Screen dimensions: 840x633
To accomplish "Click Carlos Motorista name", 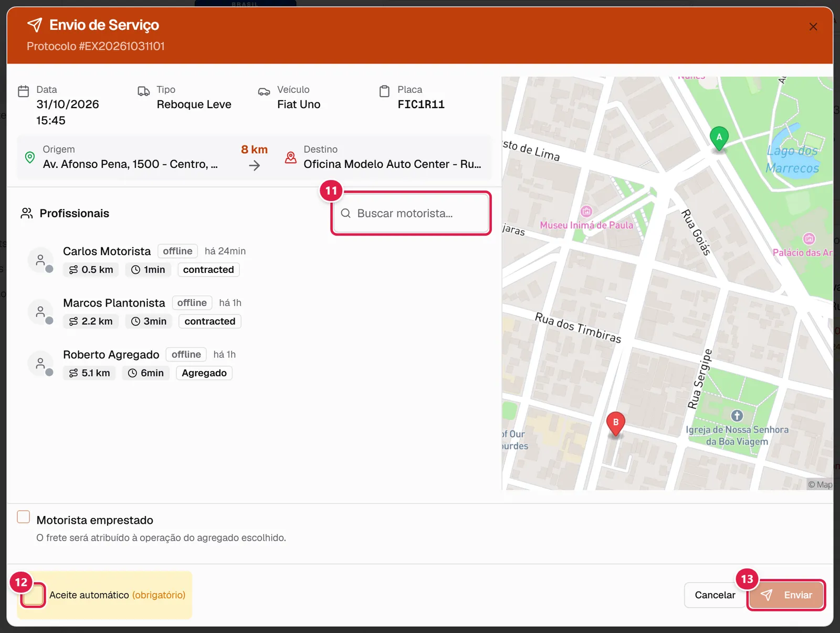I will (x=107, y=251).
